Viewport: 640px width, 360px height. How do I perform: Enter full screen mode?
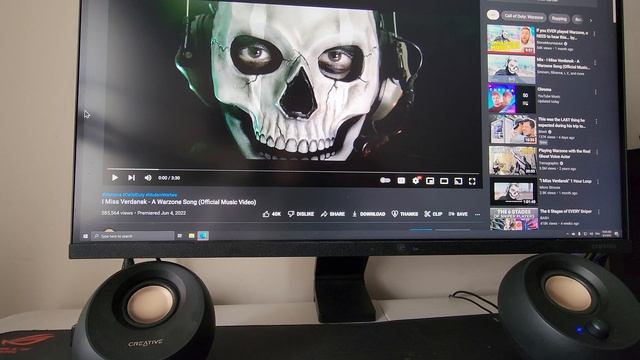pos(472,181)
